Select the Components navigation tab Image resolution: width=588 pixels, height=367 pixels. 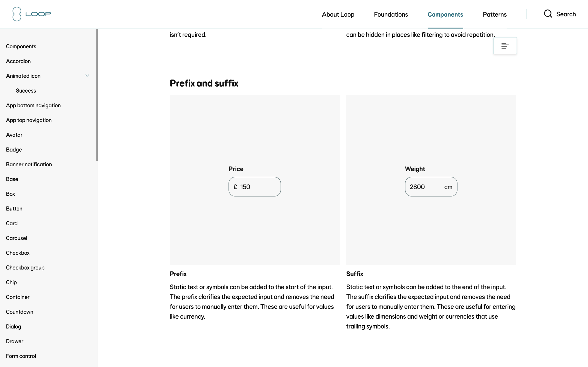click(x=445, y=14)
